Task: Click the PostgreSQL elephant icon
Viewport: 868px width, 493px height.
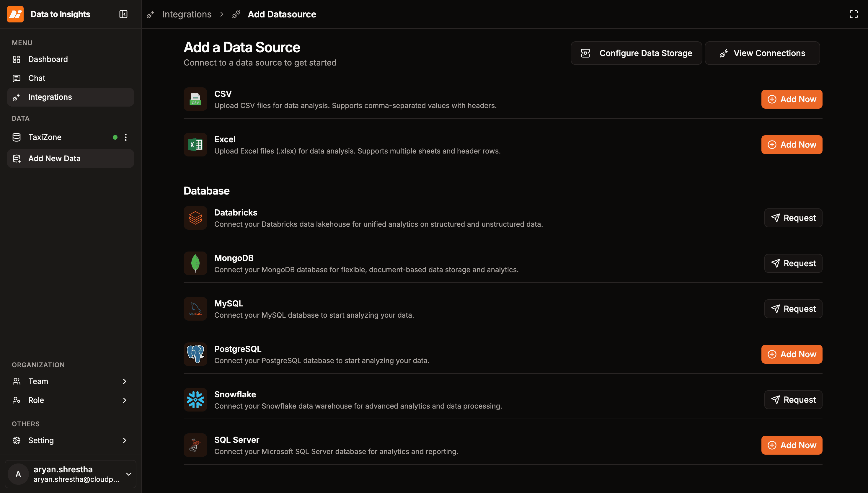Action: coord(195,354)
